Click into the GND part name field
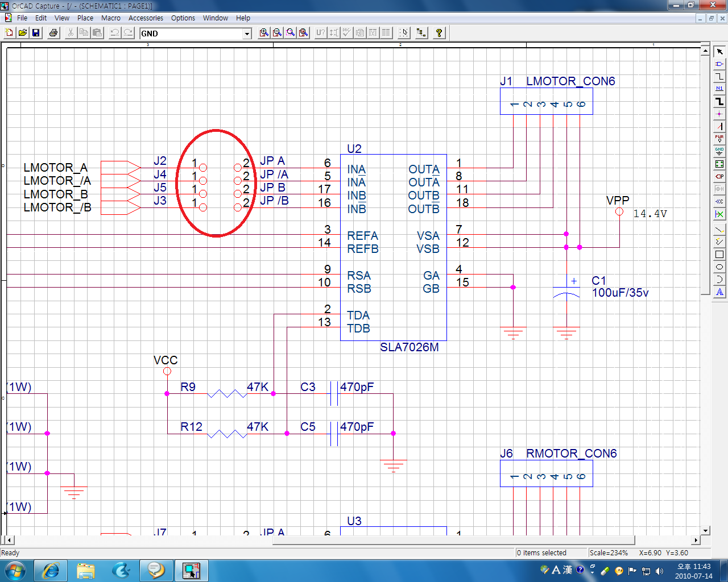This screenshot has height=582, width=728. pyautogui.click(x=191, y=34)
